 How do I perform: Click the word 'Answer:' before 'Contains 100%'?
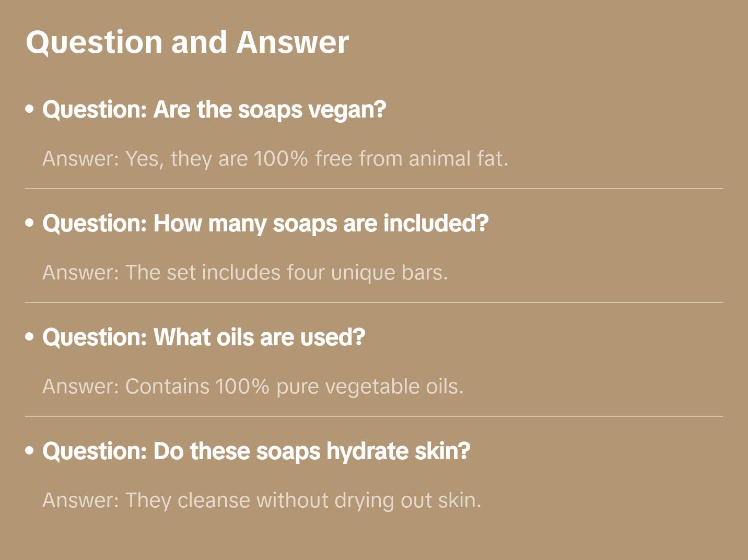[81, 387]
